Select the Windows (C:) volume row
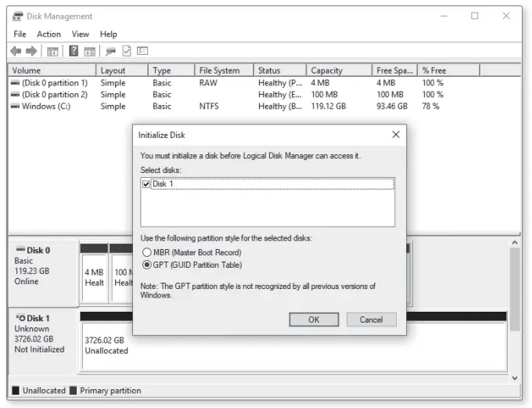 tap(264, 107)
